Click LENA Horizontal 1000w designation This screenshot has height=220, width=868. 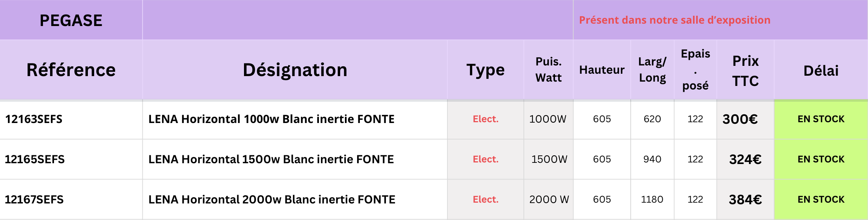[x=271, y=119]
